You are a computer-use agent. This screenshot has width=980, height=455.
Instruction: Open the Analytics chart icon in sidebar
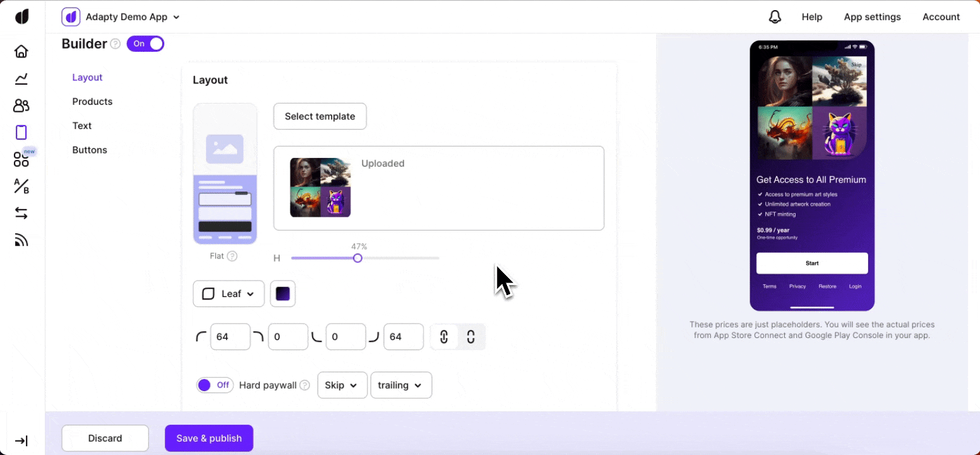21,78
